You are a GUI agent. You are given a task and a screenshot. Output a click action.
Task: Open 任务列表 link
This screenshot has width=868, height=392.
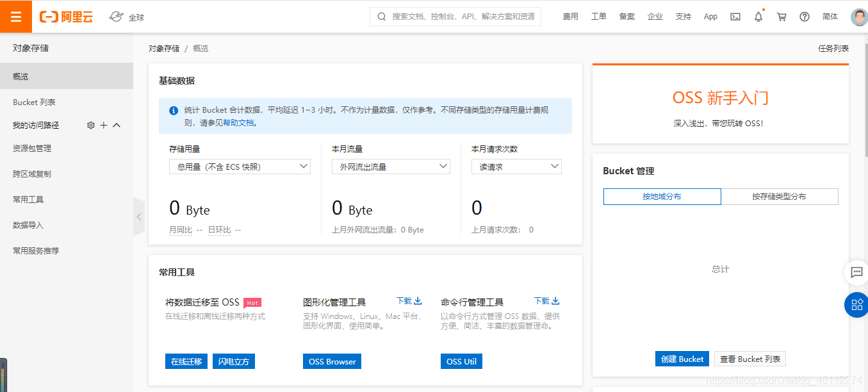(x=833, y=49)
